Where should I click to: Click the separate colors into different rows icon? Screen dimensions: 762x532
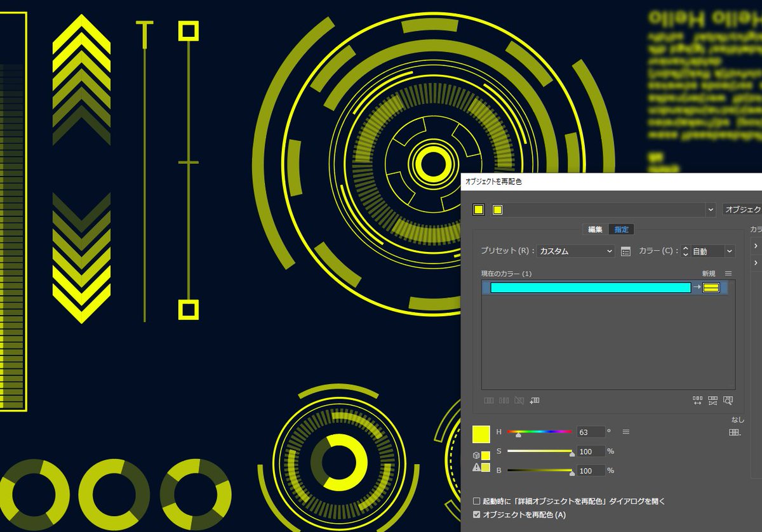(504, 401)
